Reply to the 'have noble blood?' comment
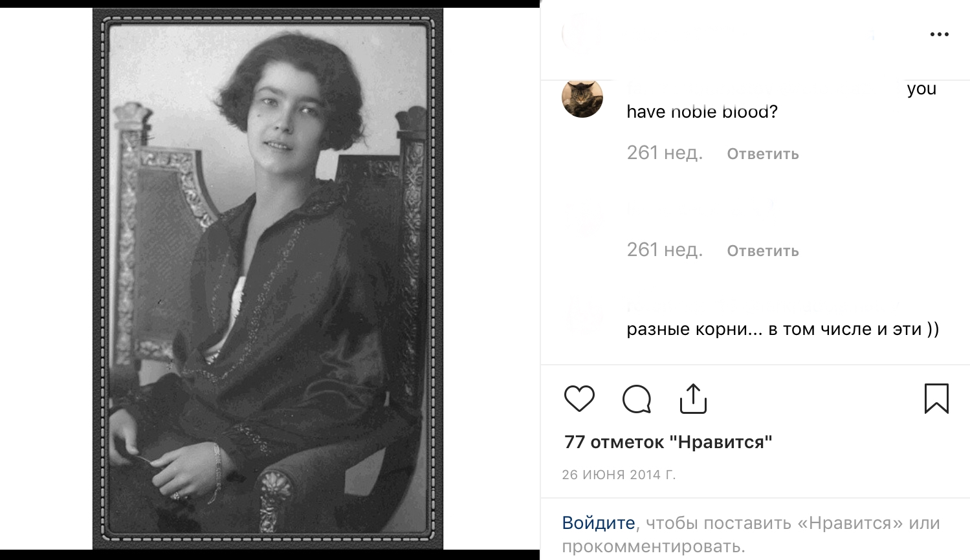 (763, 154)
